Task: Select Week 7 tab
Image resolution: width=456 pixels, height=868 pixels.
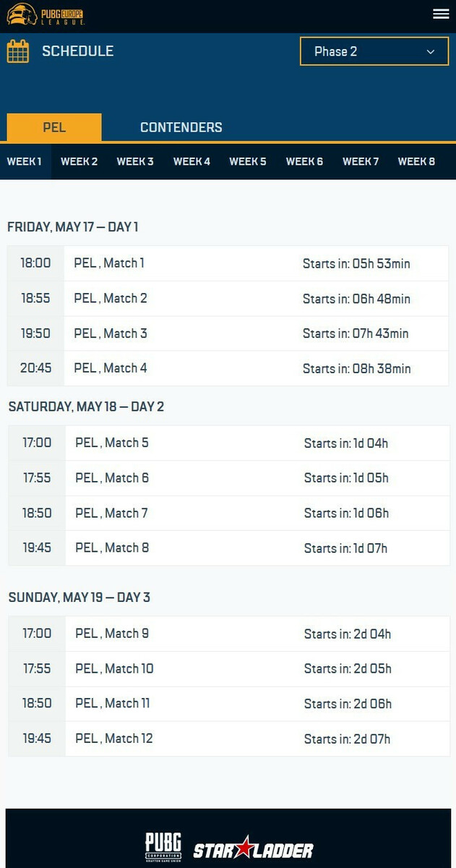Action: click(361, 161)
